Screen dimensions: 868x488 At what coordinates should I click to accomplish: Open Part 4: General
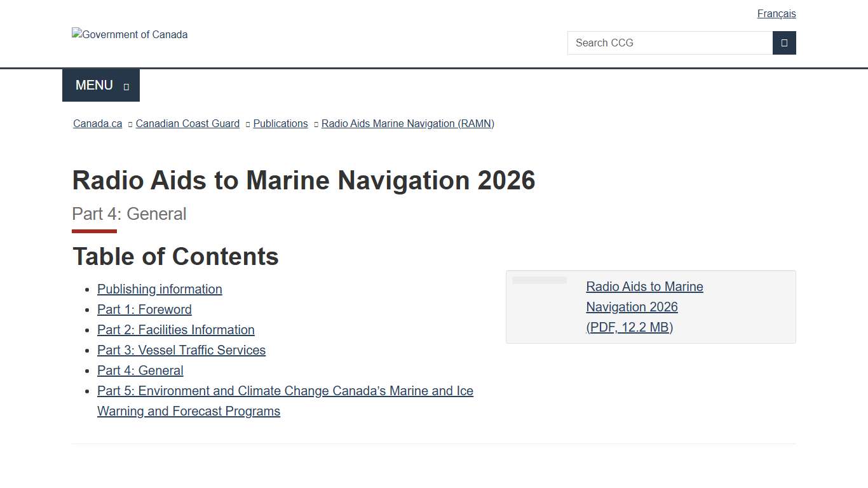pyautogui.click(x=140, y=370)
